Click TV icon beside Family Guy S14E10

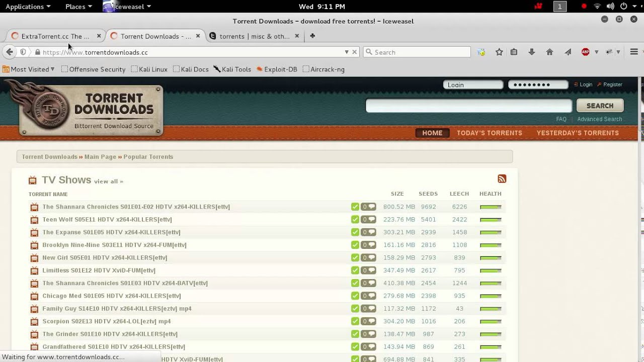point(34,309)
